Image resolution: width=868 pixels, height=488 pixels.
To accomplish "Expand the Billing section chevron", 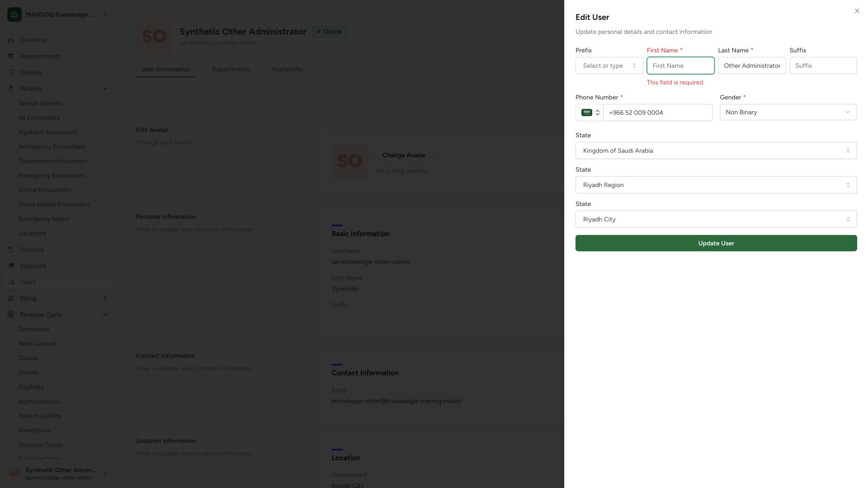I will 105,298.
